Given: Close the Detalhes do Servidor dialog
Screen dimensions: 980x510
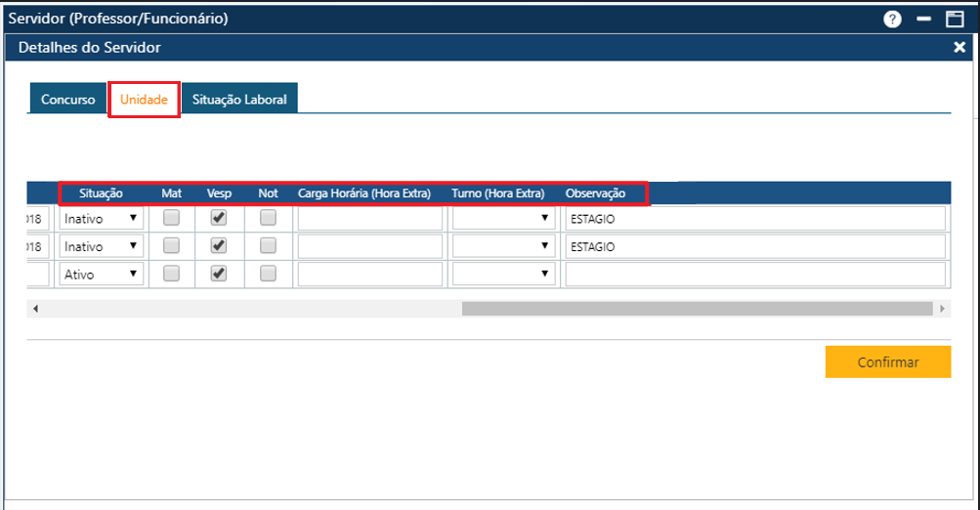Looking at the screenshot, I should (959, 47).
